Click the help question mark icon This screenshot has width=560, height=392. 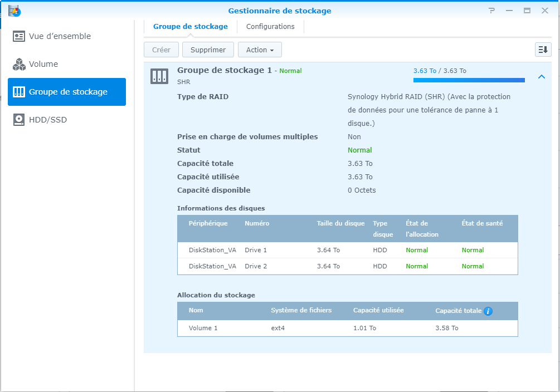point(492,11)
